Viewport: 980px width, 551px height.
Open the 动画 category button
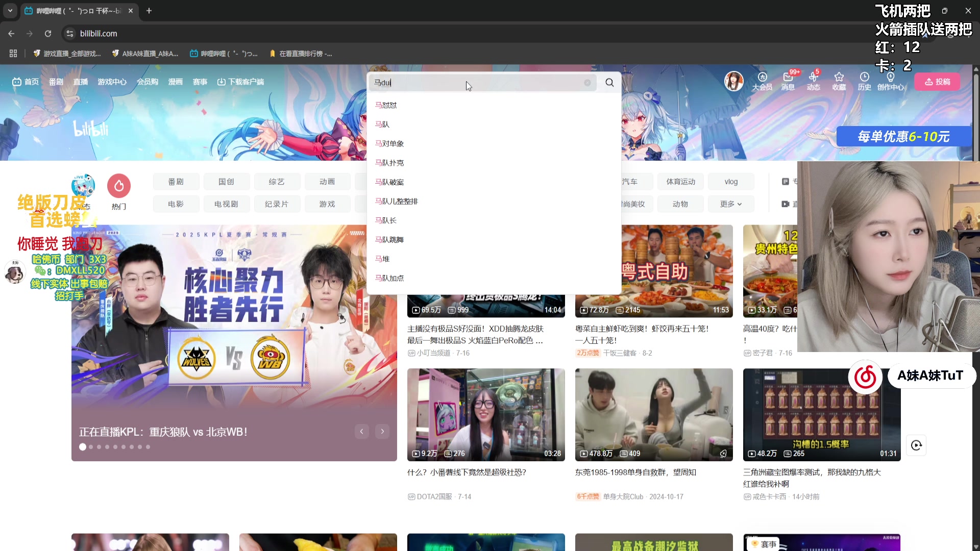(x=327, y=182)
